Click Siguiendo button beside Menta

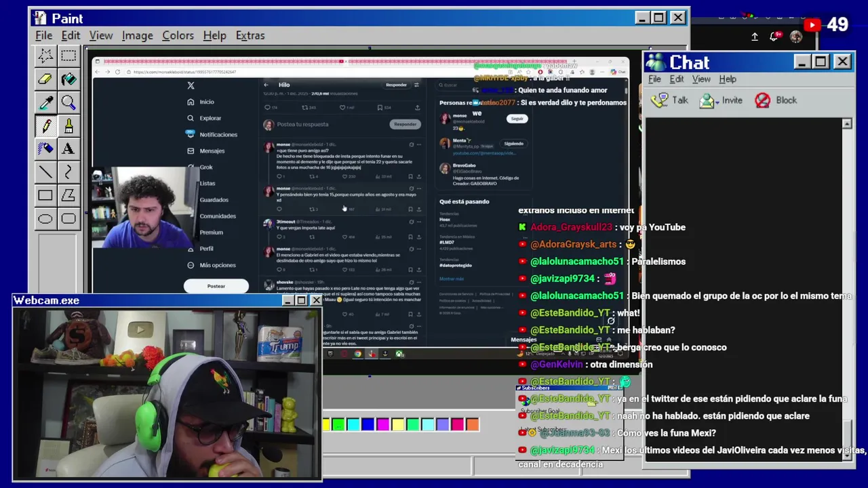[513, 144]
